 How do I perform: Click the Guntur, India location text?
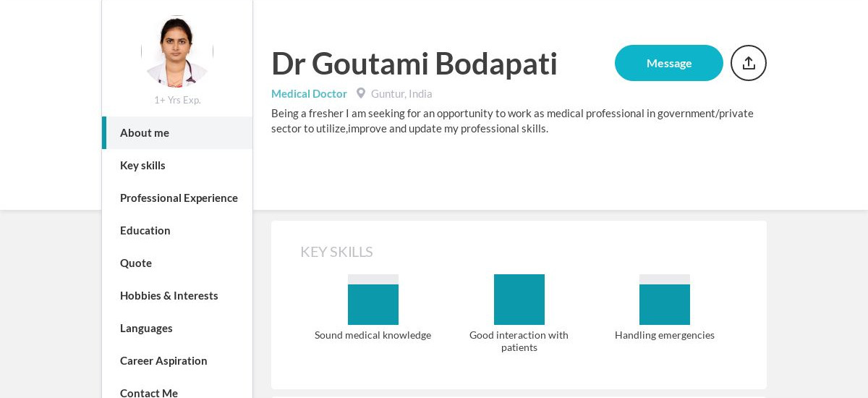pos(401,93)
